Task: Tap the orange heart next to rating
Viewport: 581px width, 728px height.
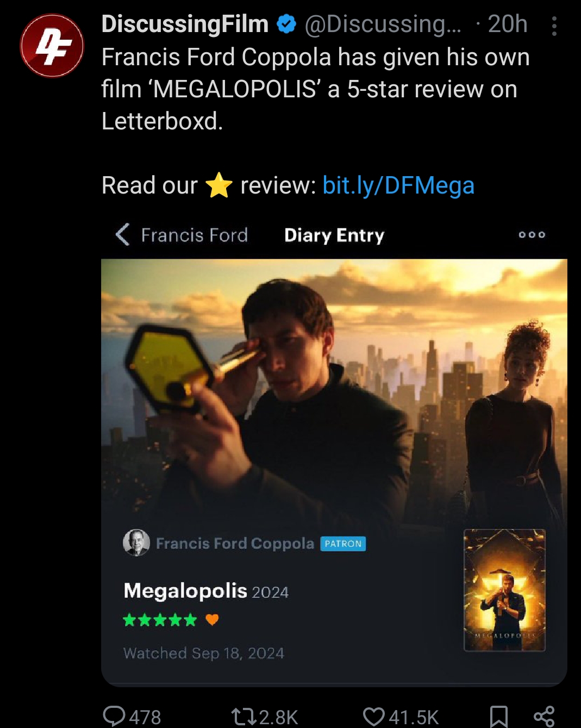Action: (212, 620)
